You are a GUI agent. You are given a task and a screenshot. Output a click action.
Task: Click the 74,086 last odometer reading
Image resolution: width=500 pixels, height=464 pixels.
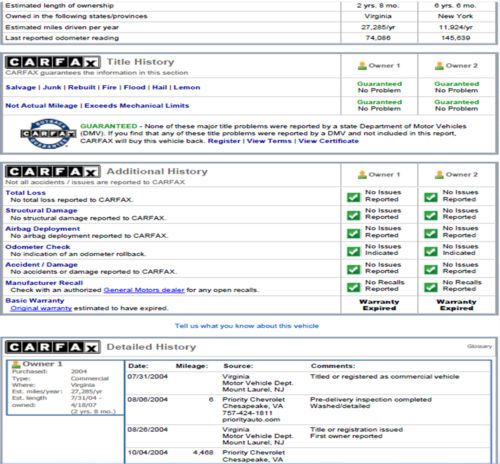pyautogui.click(x=378, y=38)
